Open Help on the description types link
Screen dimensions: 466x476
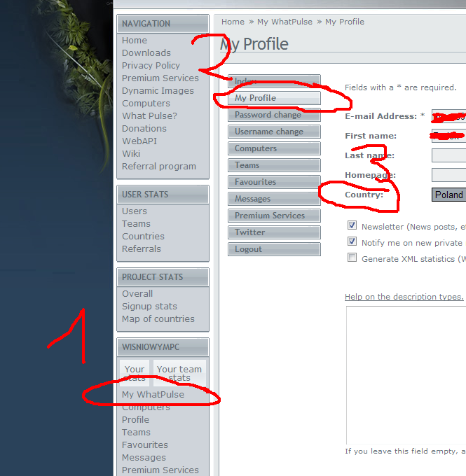(x=404, y=297)
